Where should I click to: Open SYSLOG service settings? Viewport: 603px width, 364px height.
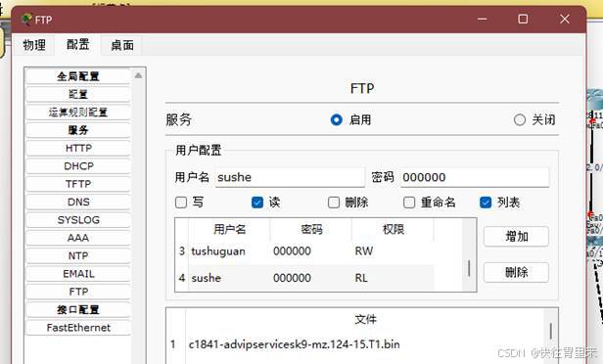pyautogui.click(x=78, y=220)
